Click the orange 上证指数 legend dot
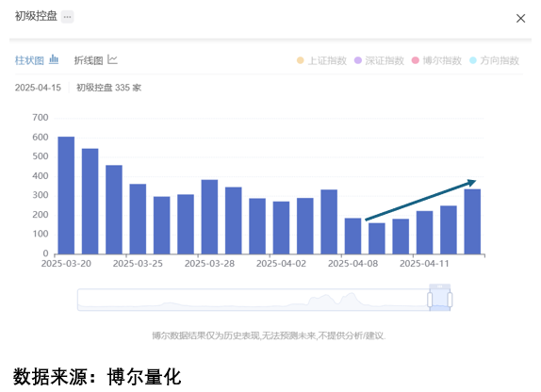 point(300,60)
